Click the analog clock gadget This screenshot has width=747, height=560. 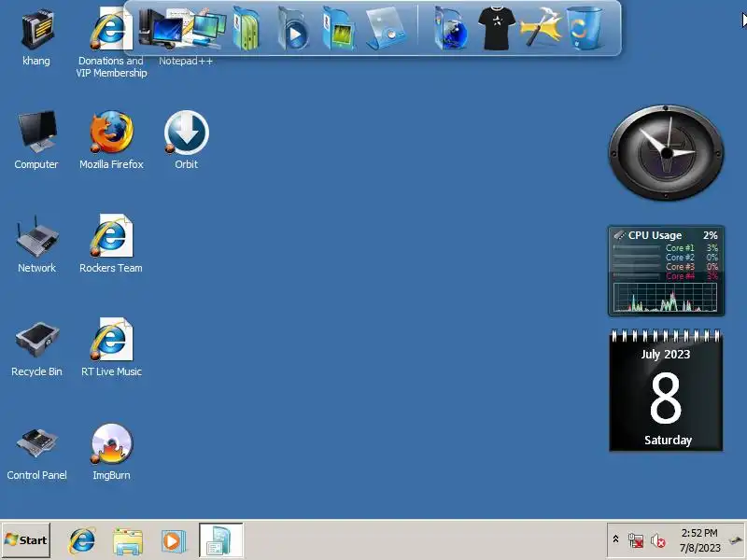(666, 152)
